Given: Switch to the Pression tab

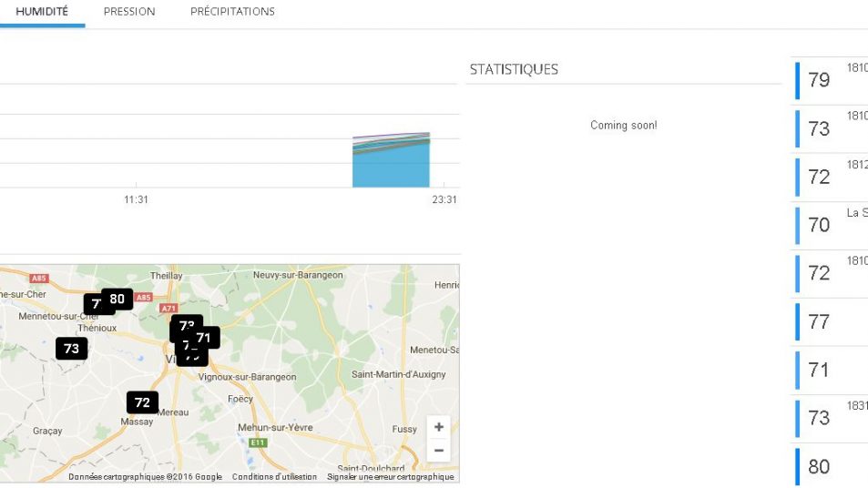Looking at the screenshot, I should tap(129, 12).
